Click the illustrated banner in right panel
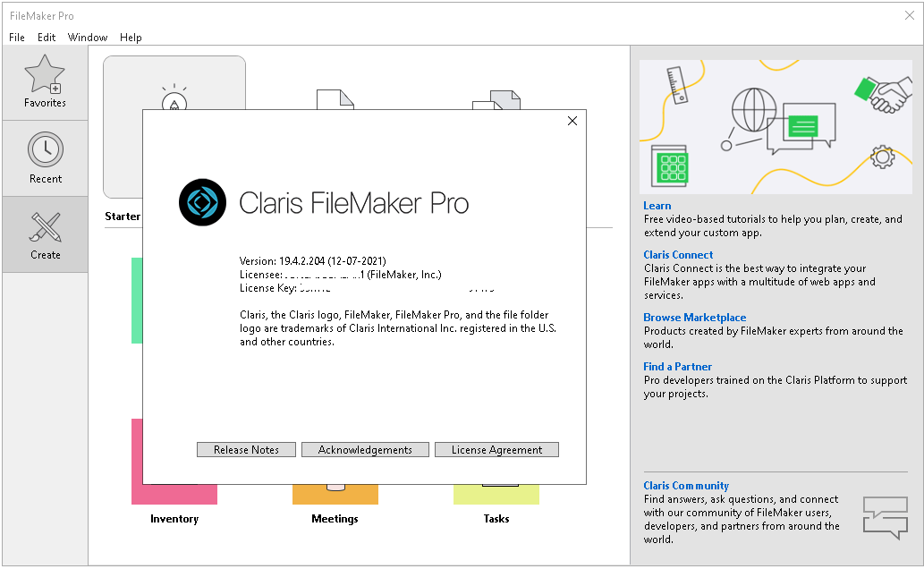 coord(776,127)
